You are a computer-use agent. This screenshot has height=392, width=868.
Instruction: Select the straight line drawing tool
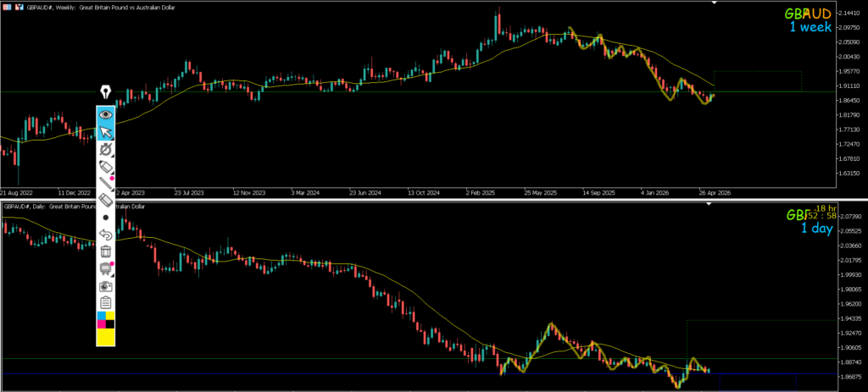click(106, 184)
